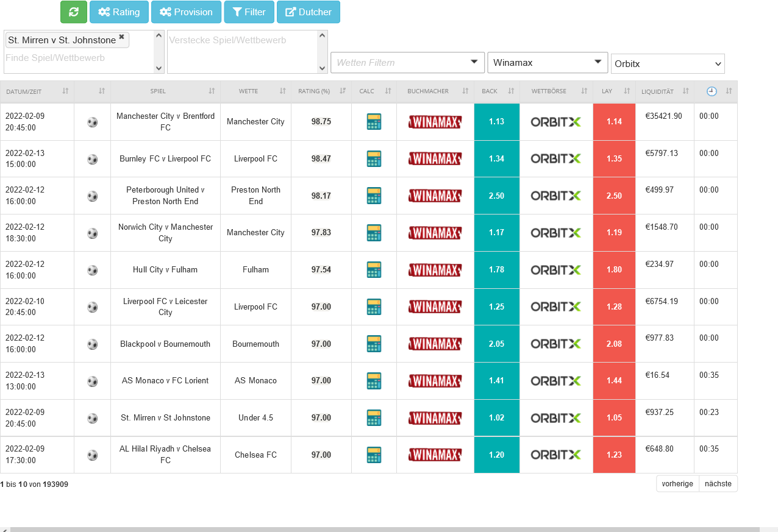Click Winamax logo in Blackpool v Bournemouth row

click(x=435, y=344)
